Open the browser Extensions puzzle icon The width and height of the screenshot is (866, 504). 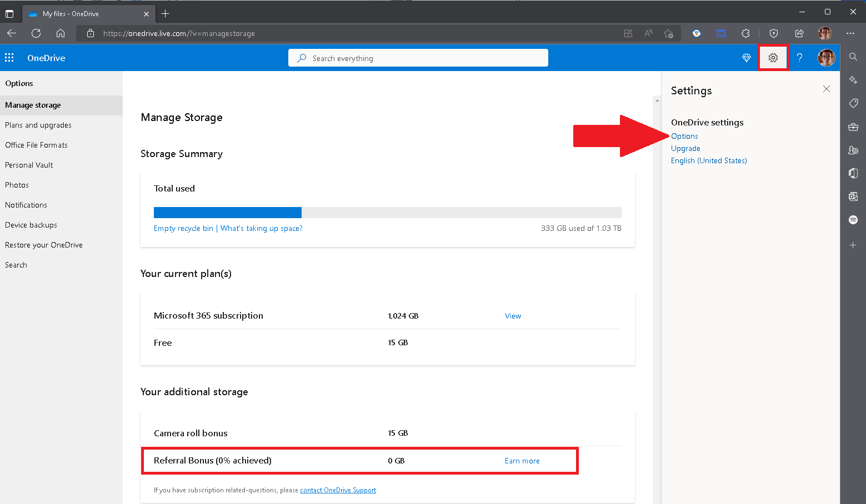pyautogui.click(x=745, y=33)
